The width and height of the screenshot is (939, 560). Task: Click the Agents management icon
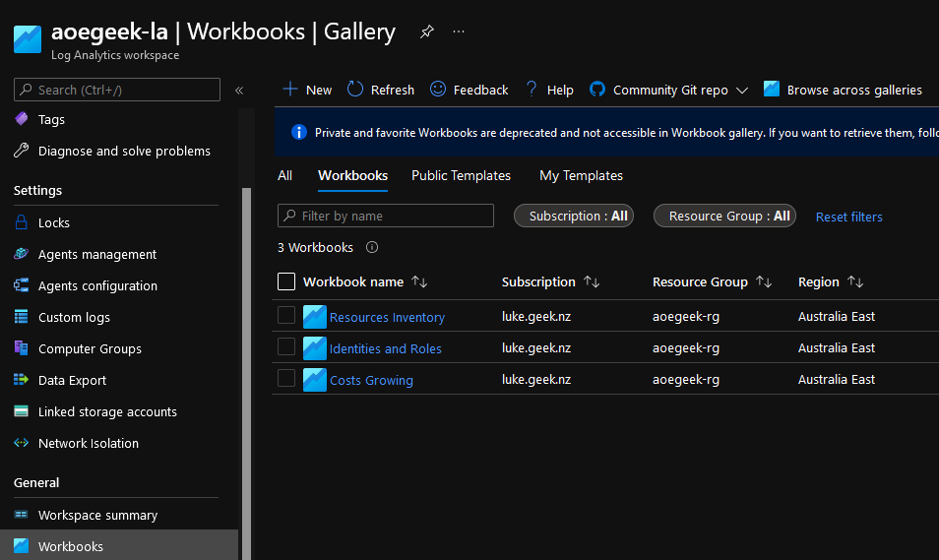pyautogui.click(x=21, y=254)
